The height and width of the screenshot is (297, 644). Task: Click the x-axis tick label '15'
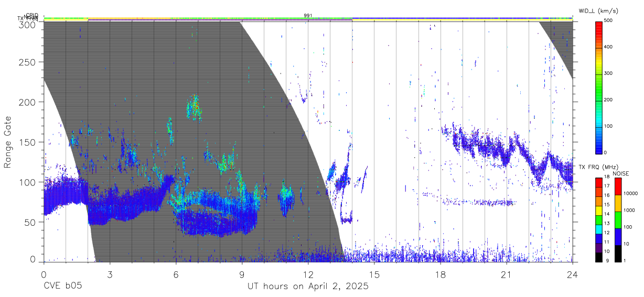[374, 274]
